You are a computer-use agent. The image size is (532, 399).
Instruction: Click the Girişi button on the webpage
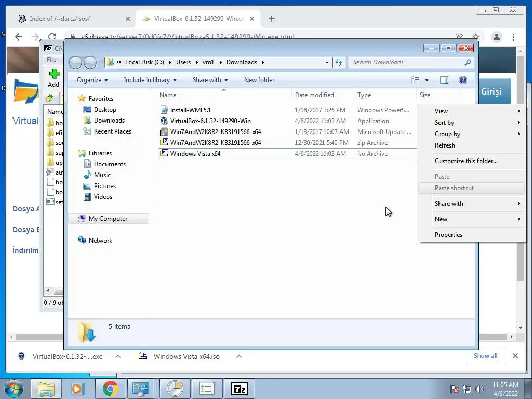495,91
